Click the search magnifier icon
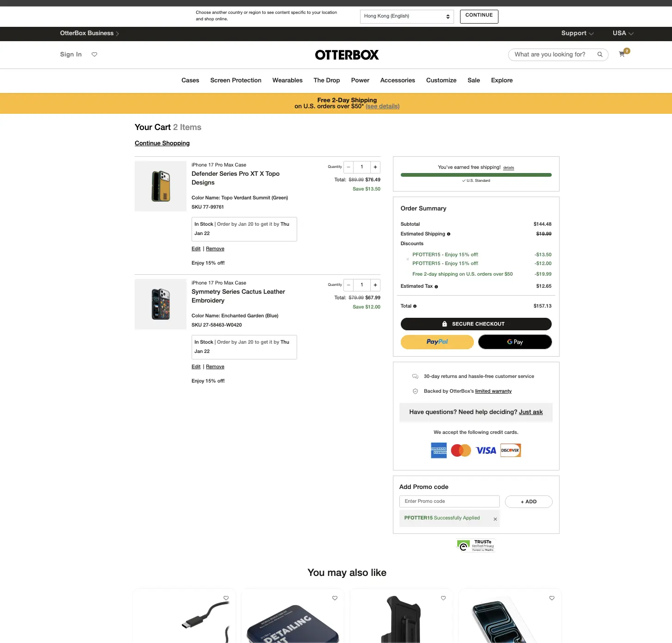Viewport: 672px width, 643px height. 600,55
